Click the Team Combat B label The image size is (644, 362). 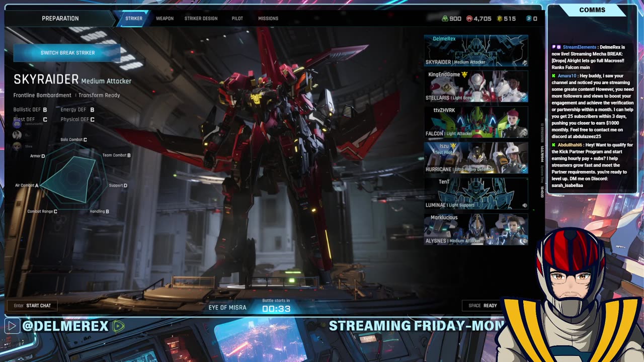point(117,155)
